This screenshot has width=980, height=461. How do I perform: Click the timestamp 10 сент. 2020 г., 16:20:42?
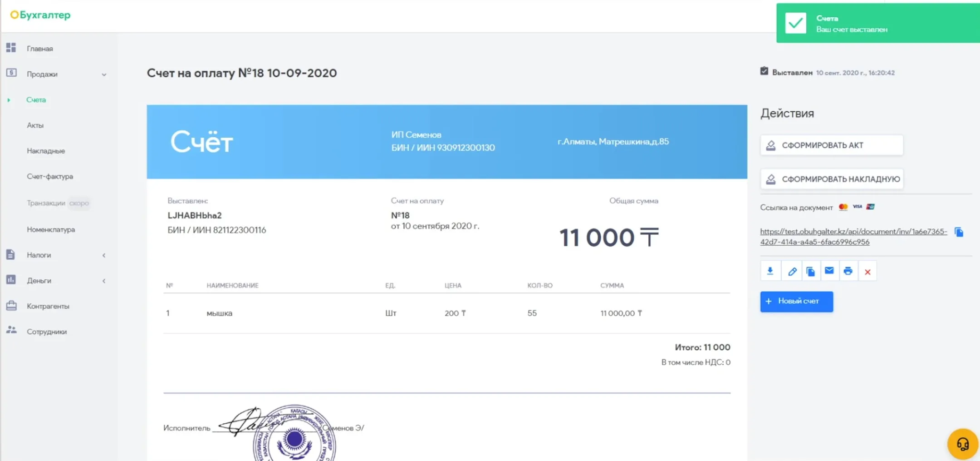[x=855, y=73]
